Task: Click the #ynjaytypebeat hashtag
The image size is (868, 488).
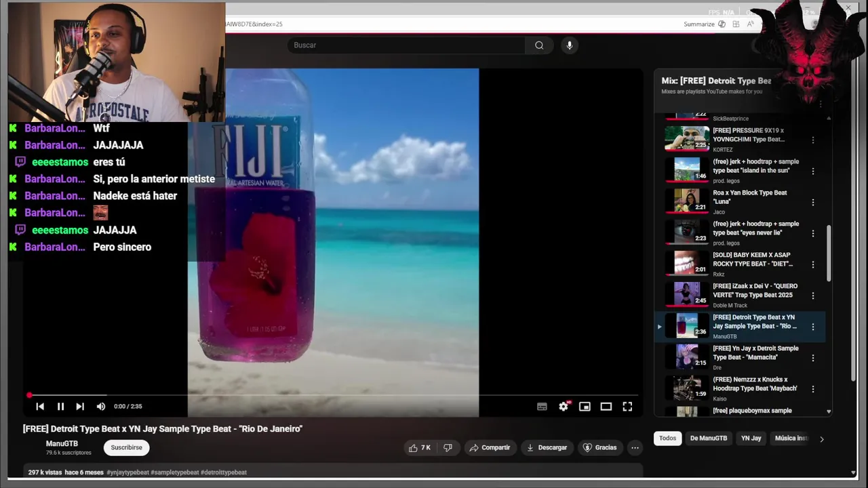Action: click(127, 472)
